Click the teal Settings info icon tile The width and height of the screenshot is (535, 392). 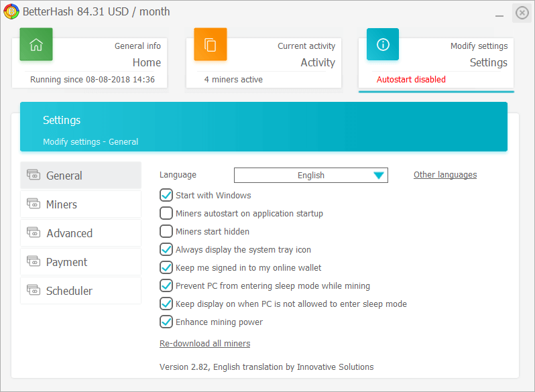click(x=383, y=44)
